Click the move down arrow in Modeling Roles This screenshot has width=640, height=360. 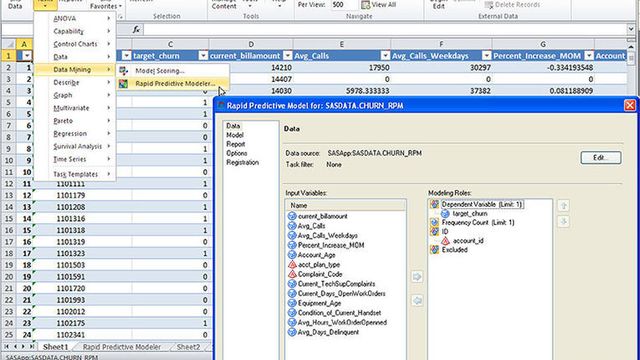pyautogui.click(x=563, y=222)
